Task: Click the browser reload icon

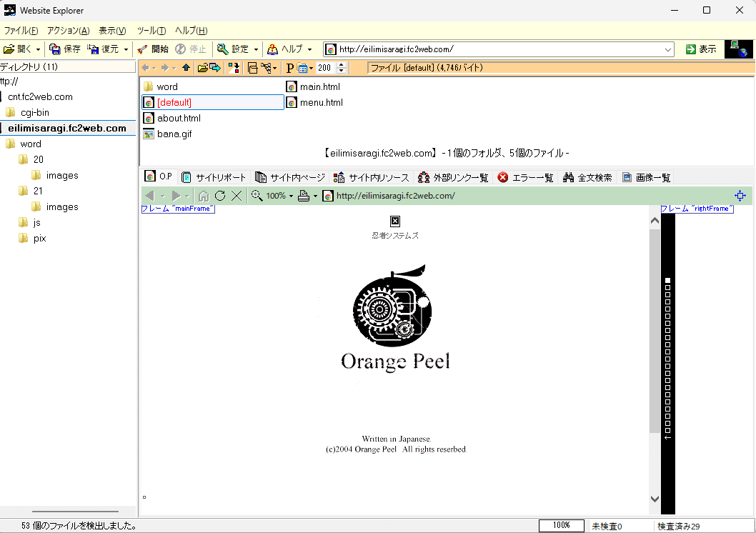Action: [220, 196]
